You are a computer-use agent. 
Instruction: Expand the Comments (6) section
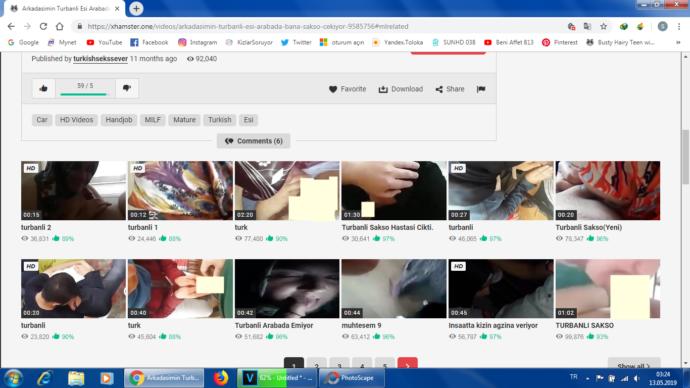[x=253, y=141]
